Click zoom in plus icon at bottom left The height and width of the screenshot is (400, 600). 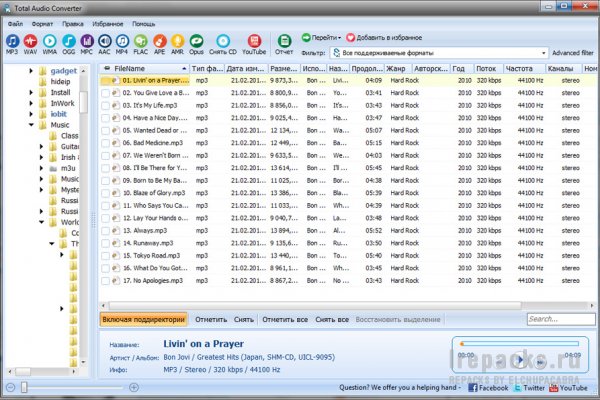pos(134,387)
